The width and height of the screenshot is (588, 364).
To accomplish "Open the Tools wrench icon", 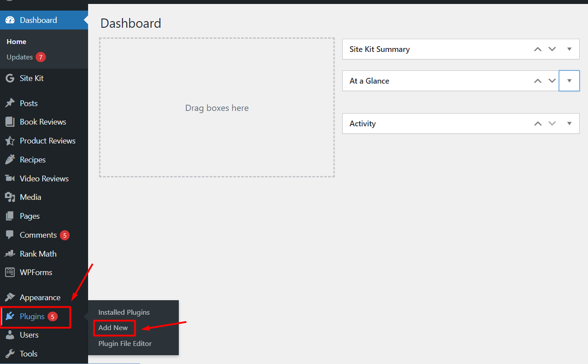I will click(10, 353).
